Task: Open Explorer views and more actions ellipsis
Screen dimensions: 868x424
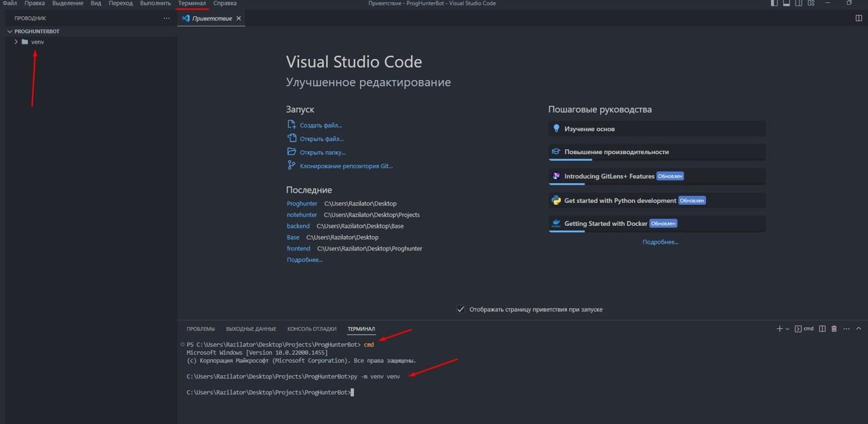Action: 167,18
